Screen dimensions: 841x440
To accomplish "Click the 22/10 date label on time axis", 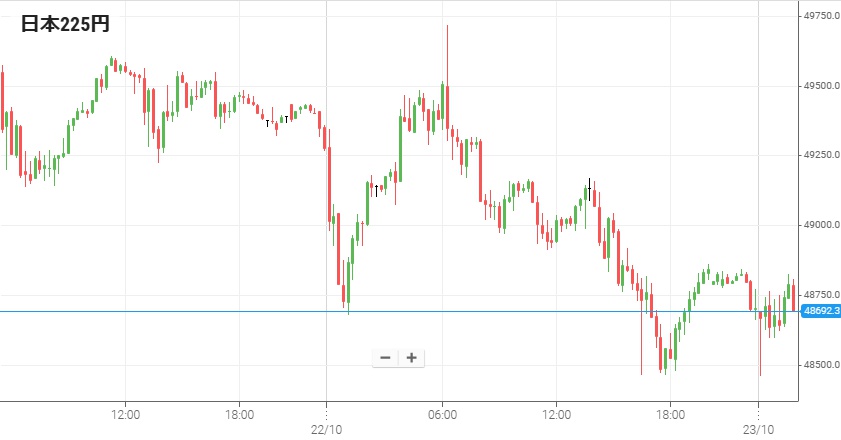I will (x=327, y=429).
